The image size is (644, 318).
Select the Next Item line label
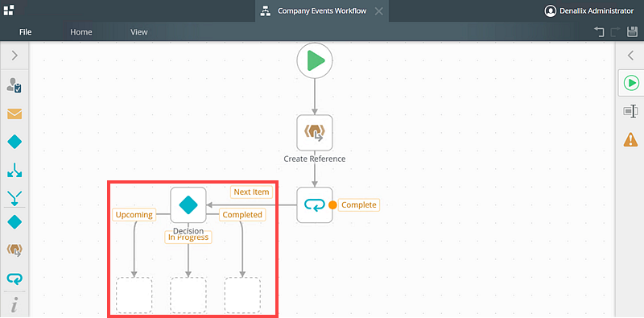pyautogui.click(x=251, y=192)
